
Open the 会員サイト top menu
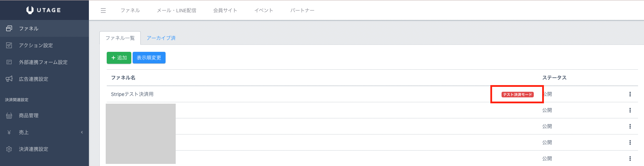225,11
